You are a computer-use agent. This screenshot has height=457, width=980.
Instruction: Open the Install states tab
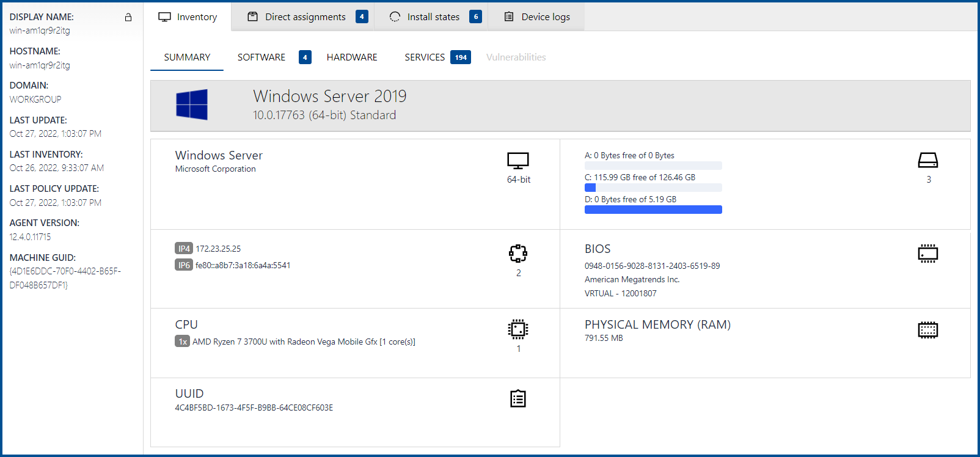(434, 17)
